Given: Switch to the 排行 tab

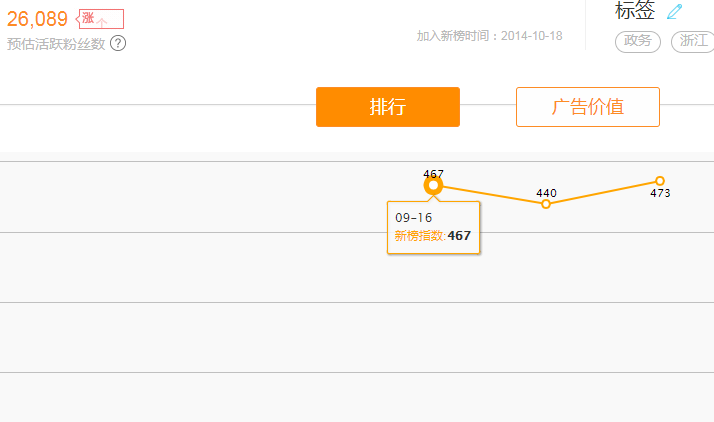Looking at the screenshot, I should 387,107.
